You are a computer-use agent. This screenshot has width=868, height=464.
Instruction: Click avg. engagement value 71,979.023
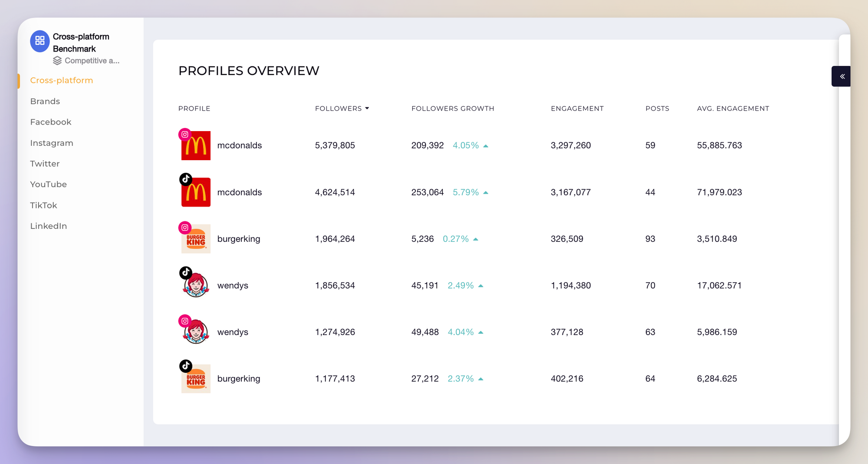click(720, 192)
